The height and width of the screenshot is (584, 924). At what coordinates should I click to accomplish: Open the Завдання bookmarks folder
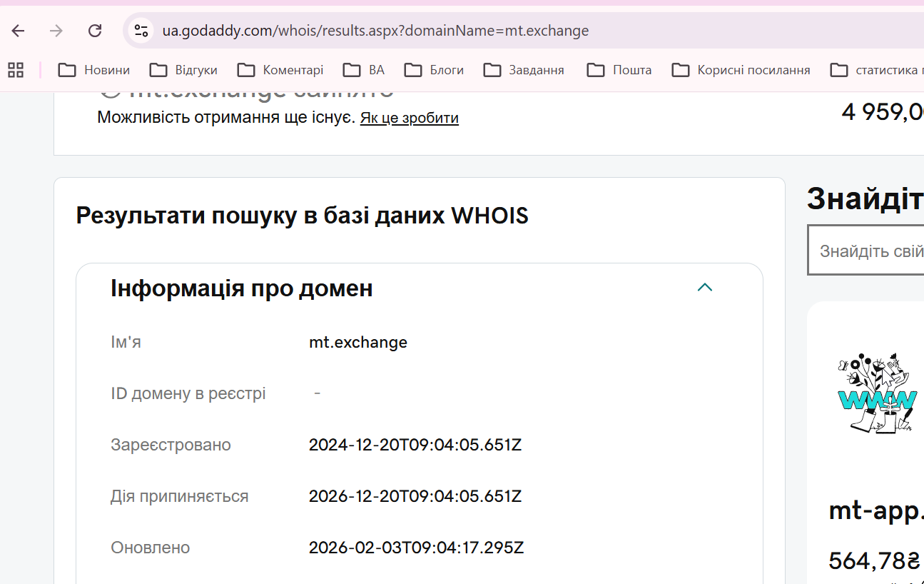tap(524, 70)
